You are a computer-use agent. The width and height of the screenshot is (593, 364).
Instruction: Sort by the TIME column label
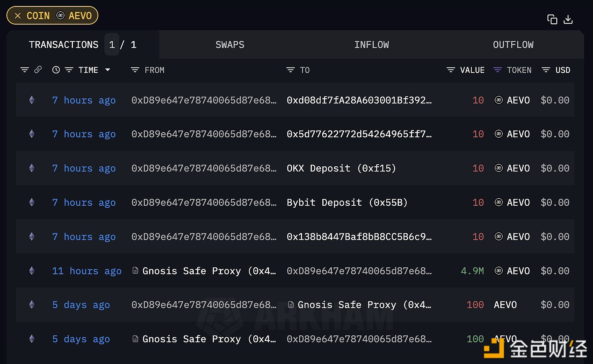[x=88, y=70]
